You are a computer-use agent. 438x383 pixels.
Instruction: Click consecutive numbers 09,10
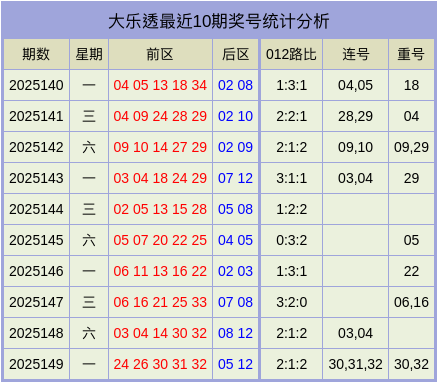coord(355,147)
